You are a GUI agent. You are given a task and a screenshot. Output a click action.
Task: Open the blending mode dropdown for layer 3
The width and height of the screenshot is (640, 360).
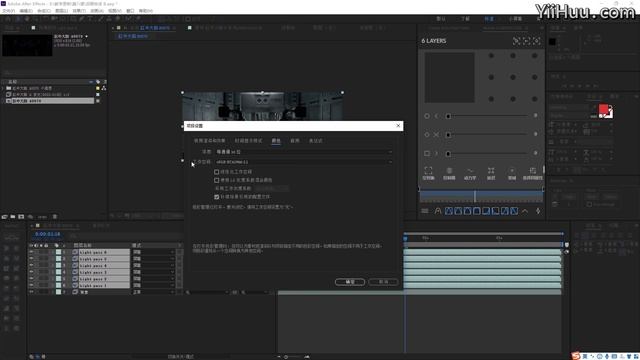[153, 265]
